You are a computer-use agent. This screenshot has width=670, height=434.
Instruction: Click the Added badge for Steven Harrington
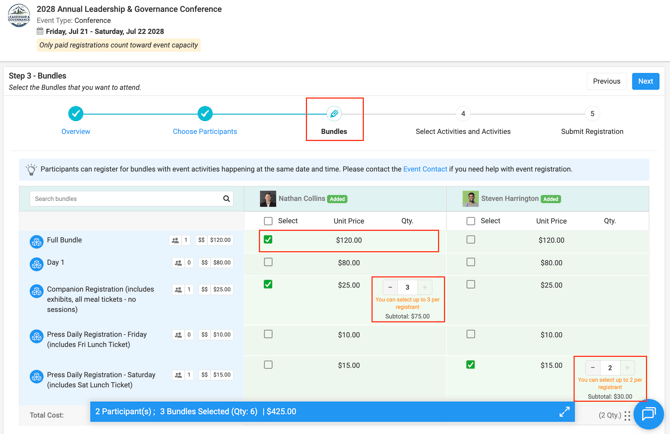[551, 199]
